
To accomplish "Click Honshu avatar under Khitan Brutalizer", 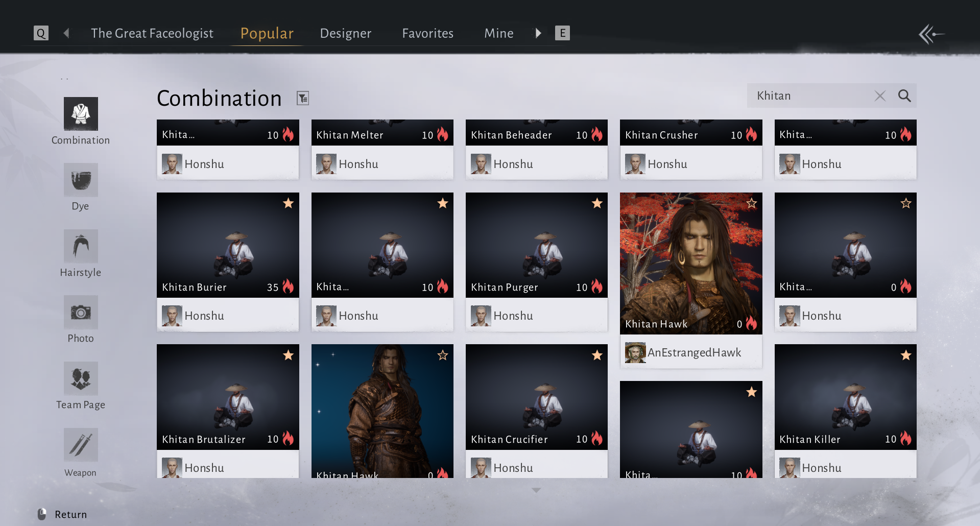I will point(172,468).
